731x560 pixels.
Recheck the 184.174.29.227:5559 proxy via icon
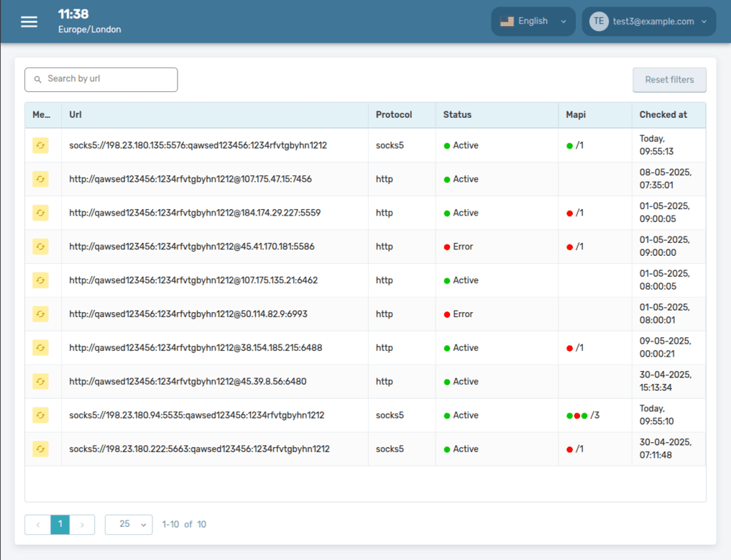coord(40,213)
